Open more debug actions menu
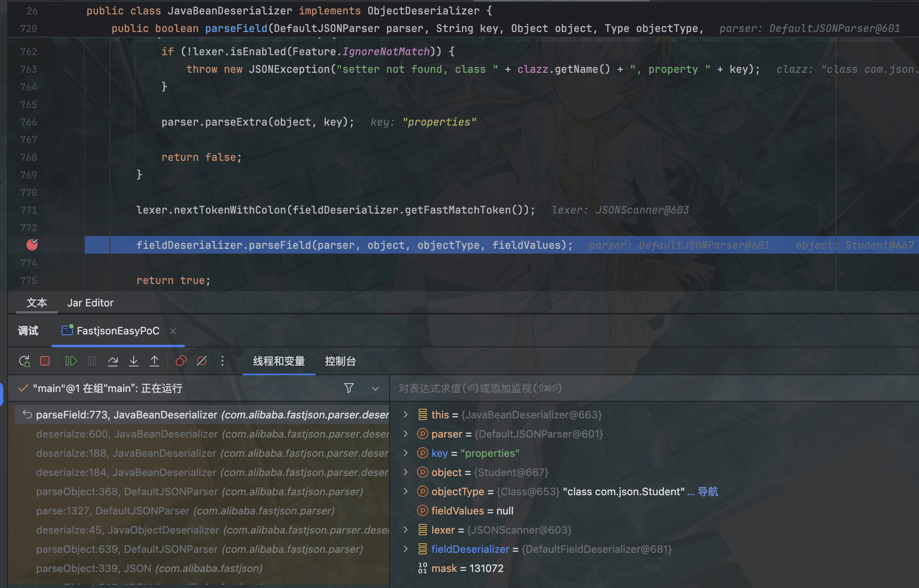This screenshot has height=588, width=919. [223, 361]
